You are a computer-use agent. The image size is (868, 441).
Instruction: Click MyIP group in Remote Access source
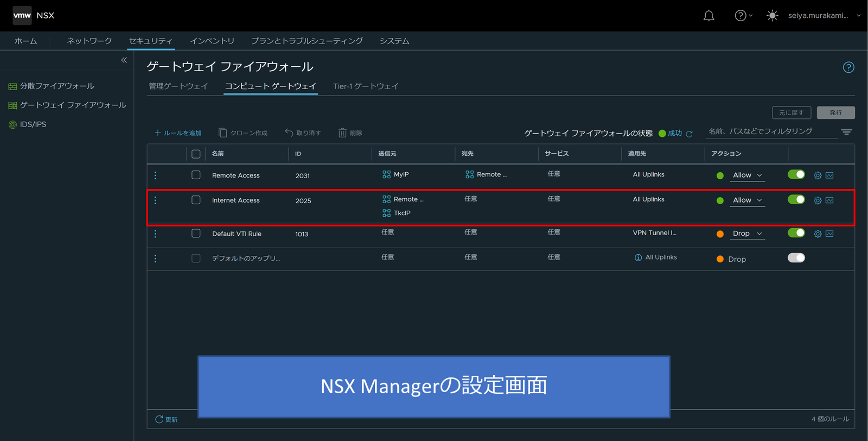395,174
